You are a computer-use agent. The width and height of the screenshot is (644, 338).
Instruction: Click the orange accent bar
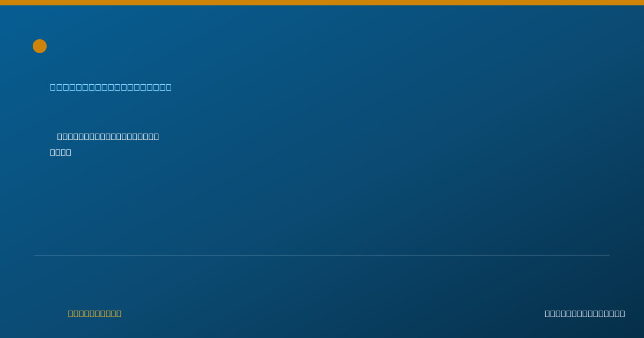(x=322, y=3)
